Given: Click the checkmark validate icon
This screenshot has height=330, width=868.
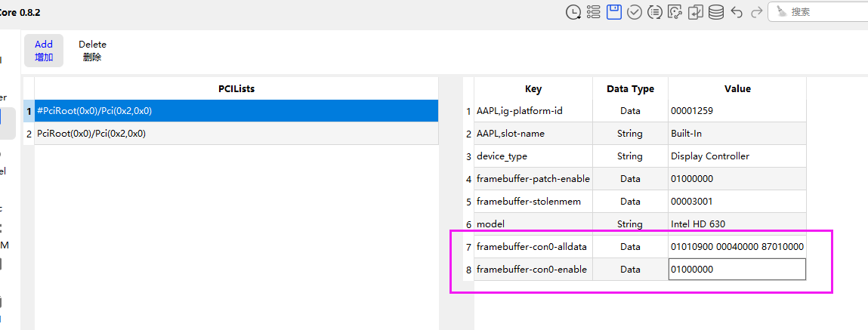Looking at the screenshot, I should [635, 11].
